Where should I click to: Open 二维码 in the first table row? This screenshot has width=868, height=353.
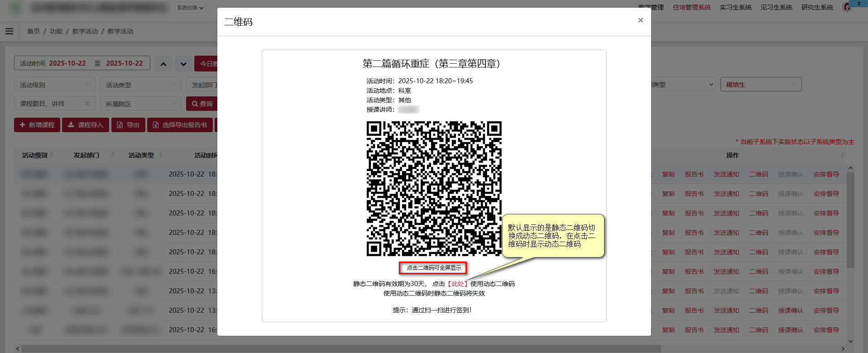[758, 174]
